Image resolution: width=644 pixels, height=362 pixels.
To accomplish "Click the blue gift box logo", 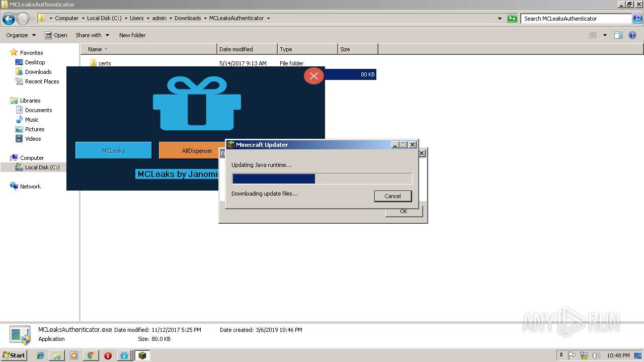I will pyautogui.click(x=197, y=103).
